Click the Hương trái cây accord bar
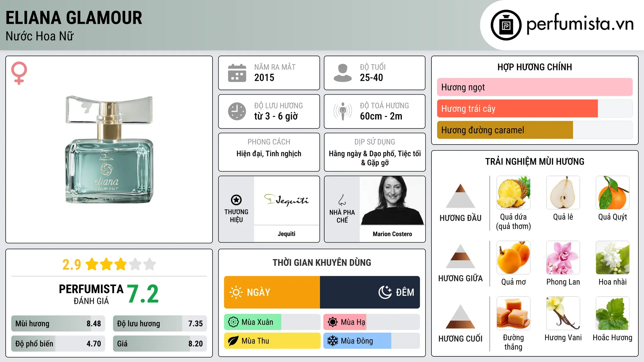The image size is (644, 362). coord(535,108)
